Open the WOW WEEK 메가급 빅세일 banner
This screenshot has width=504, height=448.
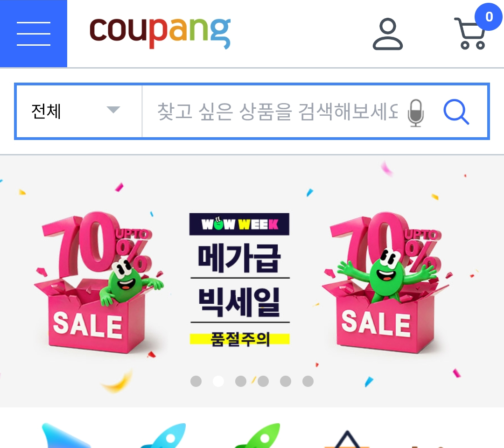click(252, 281)
